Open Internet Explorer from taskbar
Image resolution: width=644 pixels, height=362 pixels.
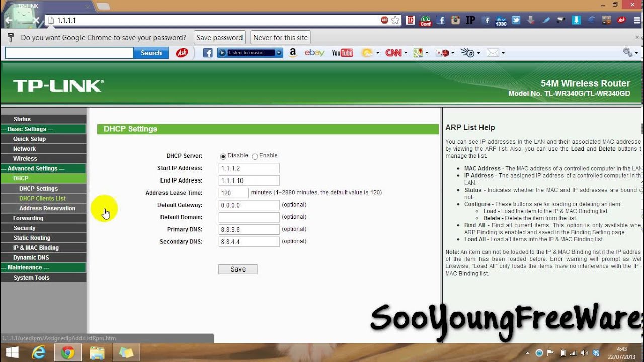click(x=39, y=353)
